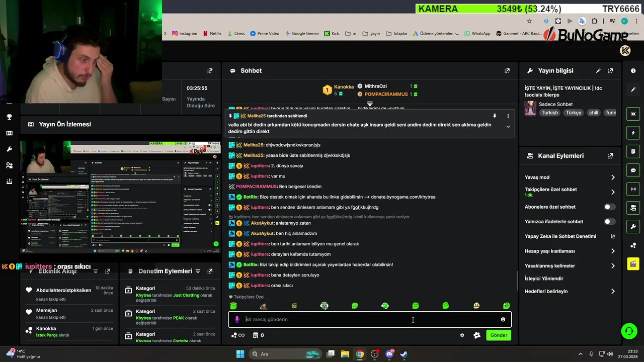
Task: Open the trophy icon in left sidebar
Action: pos(9,117)
